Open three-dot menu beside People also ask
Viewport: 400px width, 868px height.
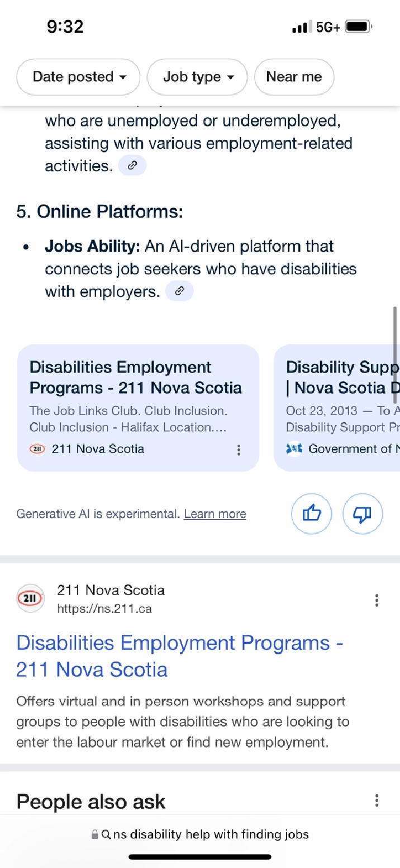[377, 800]
